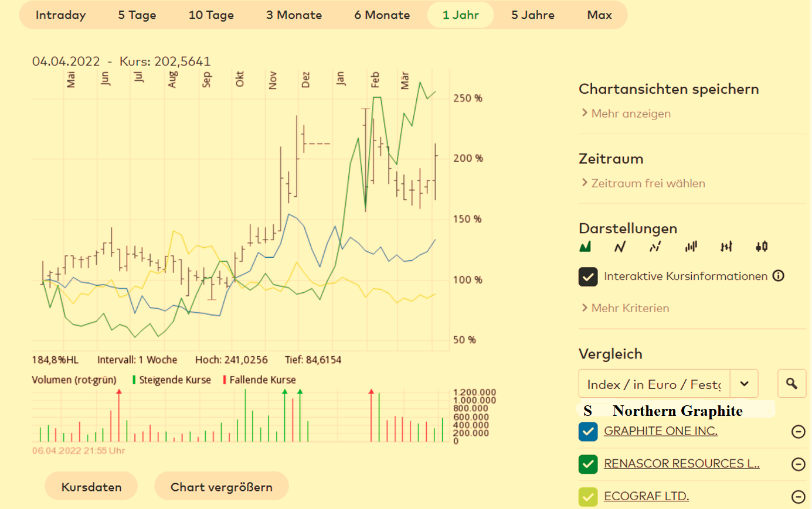Viewport: 812px width, 509px height.
Task: Open info icon next to Interaktive Kursinformationen
Action: (x=778, y=276)
